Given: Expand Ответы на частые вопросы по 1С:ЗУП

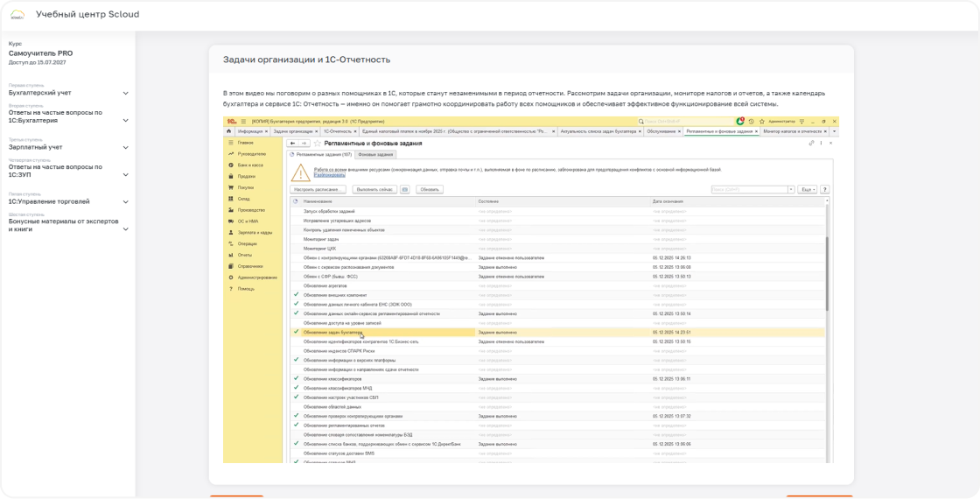Looking at the screenshot, I should [x=126, y=174].
